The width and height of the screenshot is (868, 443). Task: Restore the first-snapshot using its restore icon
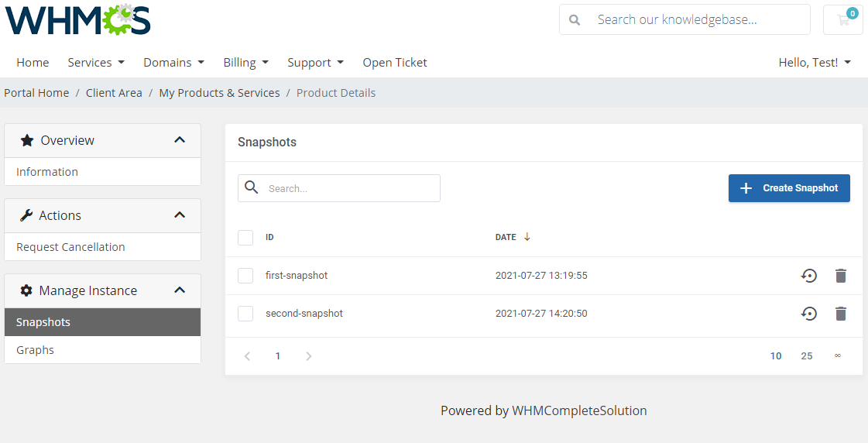click(809, 275)
